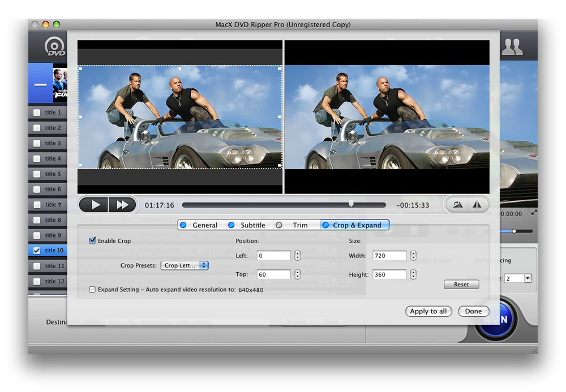Click the -00:15:33 remaining time
The image size is (566, 392).
(x=413, y=205)
